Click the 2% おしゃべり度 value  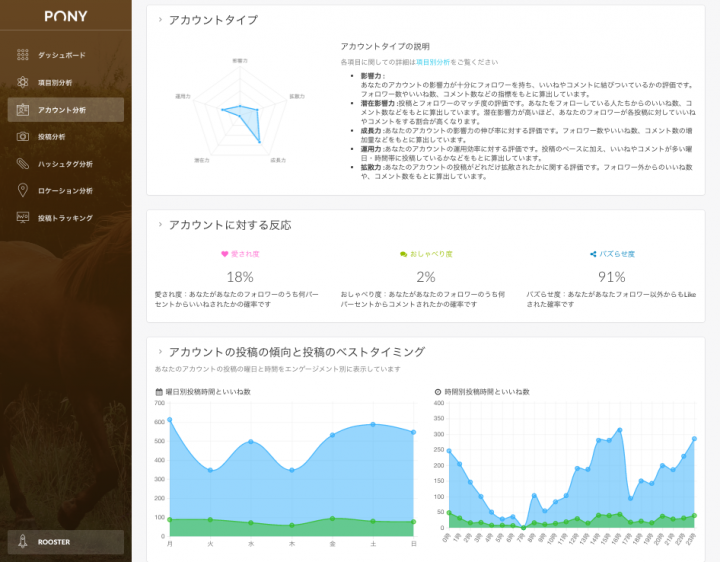point(426,277)
